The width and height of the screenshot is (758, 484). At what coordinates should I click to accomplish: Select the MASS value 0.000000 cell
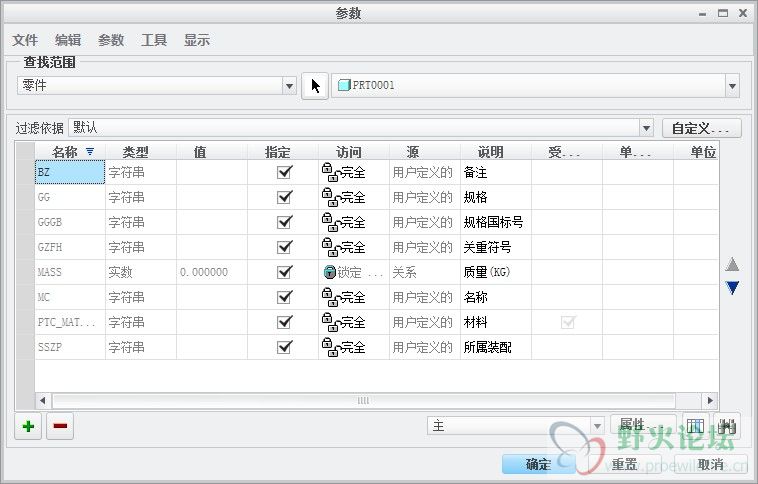(212, 272)
